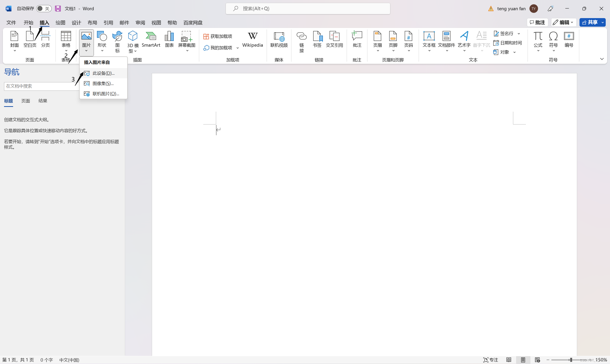This screenshot has width=610, height=364.
Task: Insert a SmartArt graphic
Action: pos(151,39)
